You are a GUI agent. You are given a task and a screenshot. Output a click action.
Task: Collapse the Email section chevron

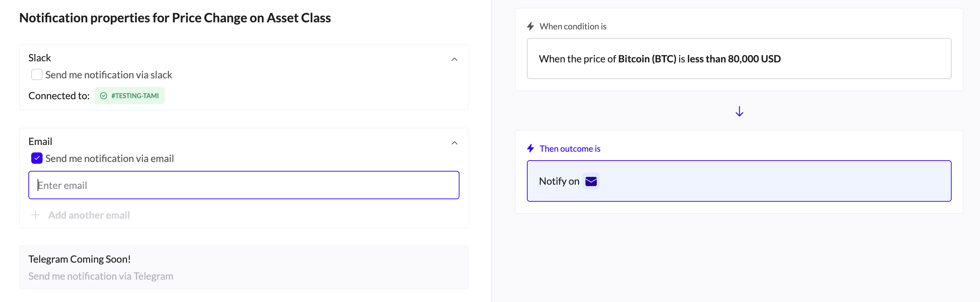(x=454, y=143)
